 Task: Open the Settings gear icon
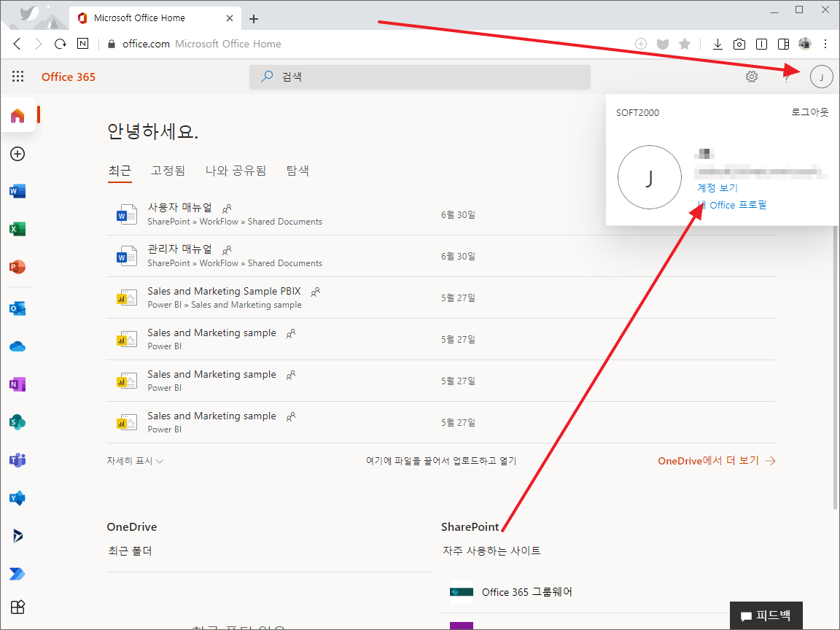(752, 77)
